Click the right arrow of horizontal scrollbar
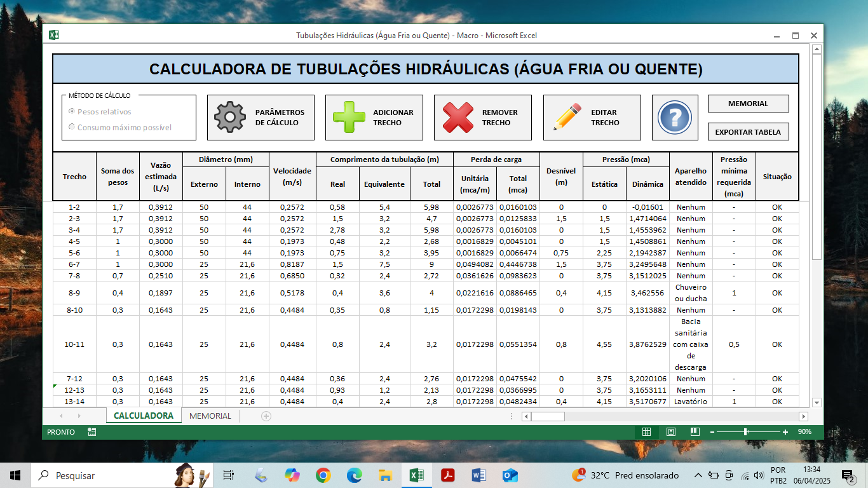The height and width of the screenshot is (488, 868). coord(803,417)
